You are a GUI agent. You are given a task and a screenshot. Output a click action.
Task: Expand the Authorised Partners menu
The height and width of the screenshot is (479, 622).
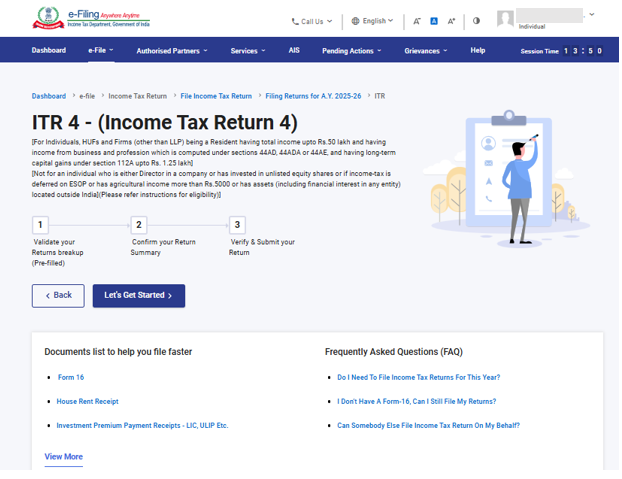point(171,50)
